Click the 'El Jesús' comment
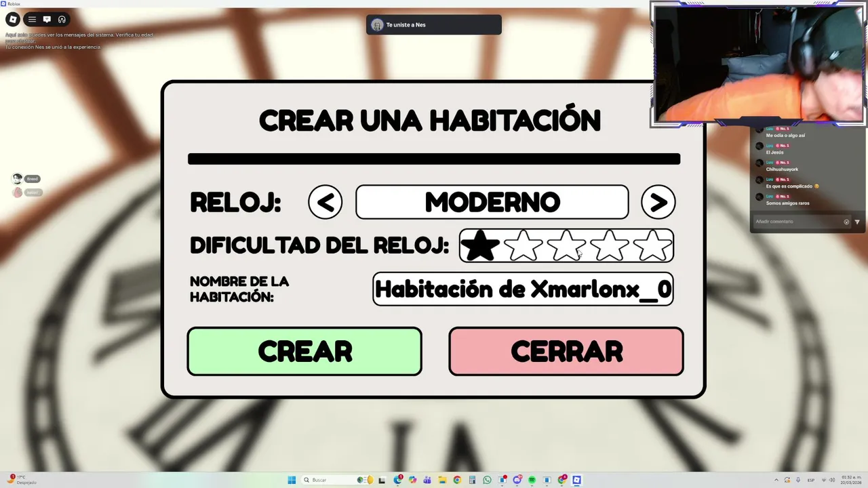This screenshot has width=868, height=488. [775, 152]
